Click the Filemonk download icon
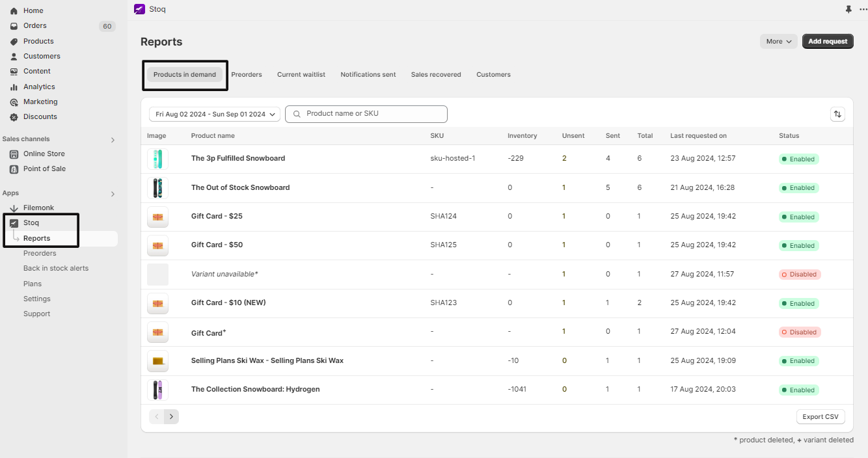The width and height of the screenshot is (868, 458). [x=14, y=208]
